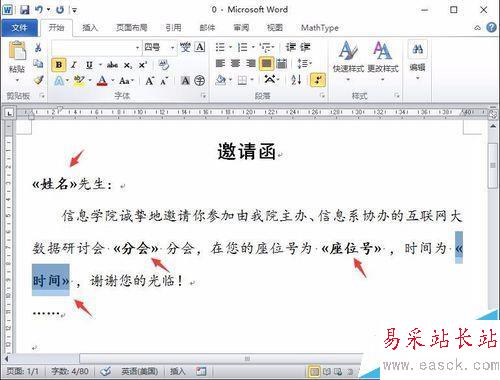Open the paragraph dialog launcher
Image resolution: width=500 pixels, height=380 pixels.
click(322, 96)
